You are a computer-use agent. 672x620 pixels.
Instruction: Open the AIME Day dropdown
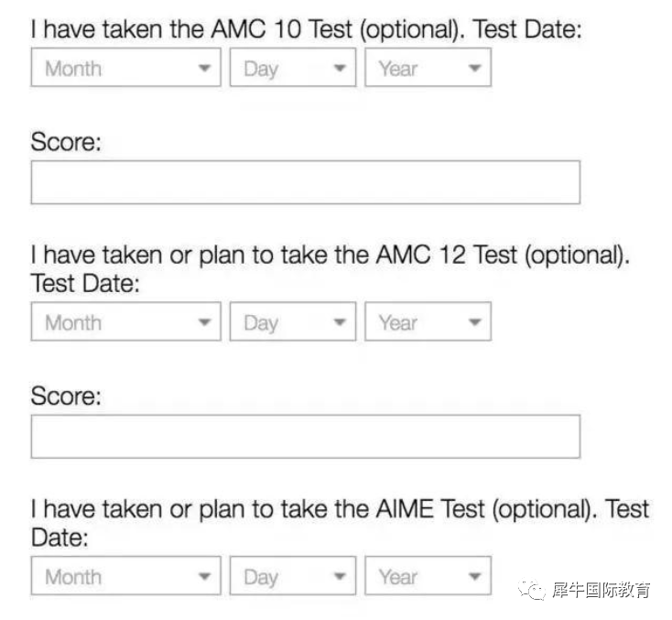click(x=293, y=576)
